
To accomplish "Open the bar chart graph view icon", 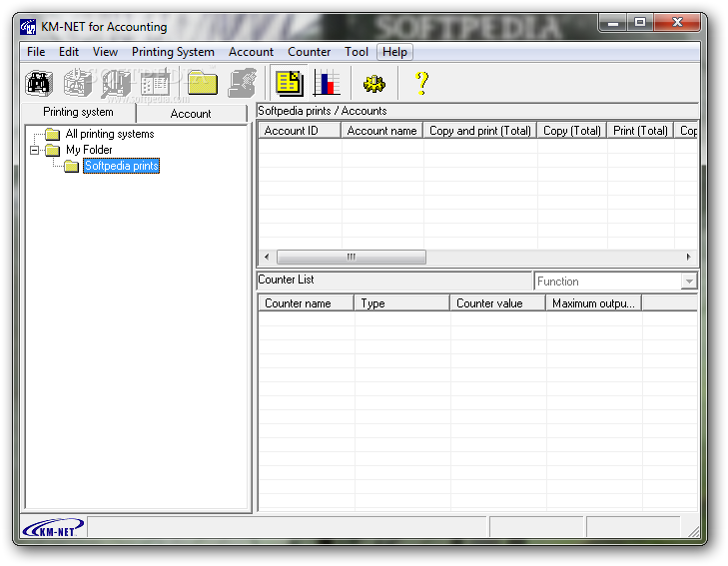I will (x=327, y=83).
